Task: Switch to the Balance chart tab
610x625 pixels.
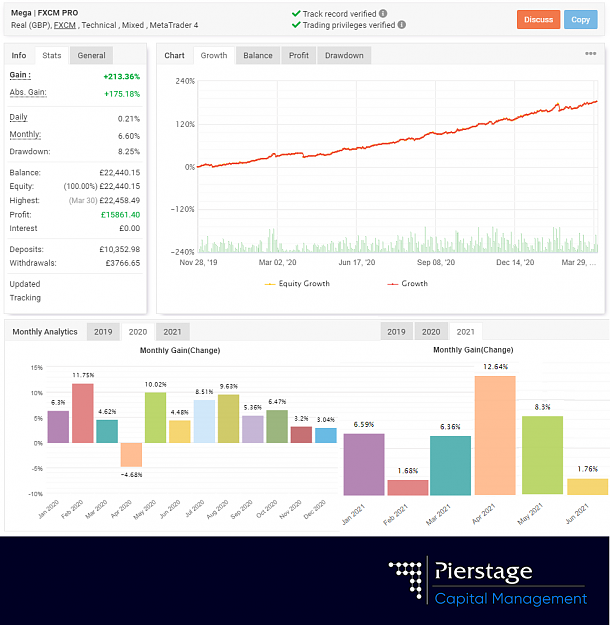Action: (258, 55)
